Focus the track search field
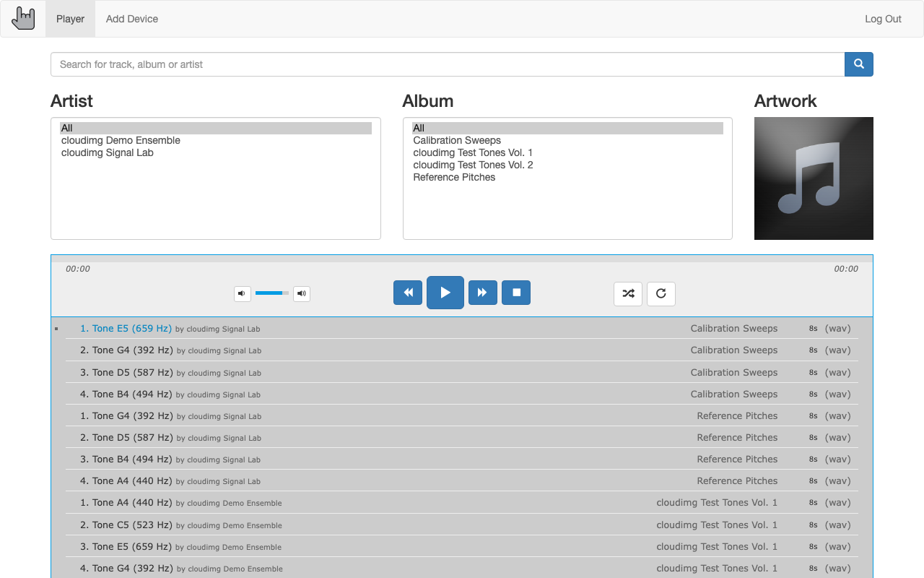The height and width of the screenshot is (578, 924). (x=448, y=64)
